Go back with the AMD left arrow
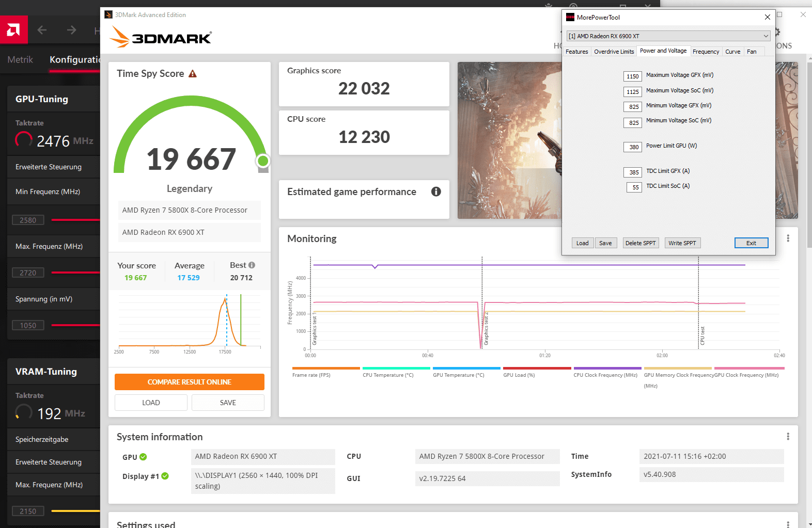 tap(42, 30)
